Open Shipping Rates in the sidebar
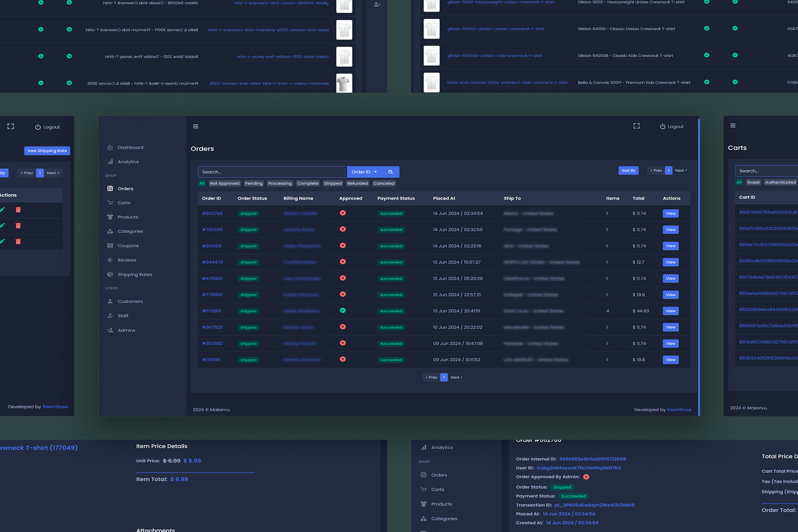 coord(134,274)
